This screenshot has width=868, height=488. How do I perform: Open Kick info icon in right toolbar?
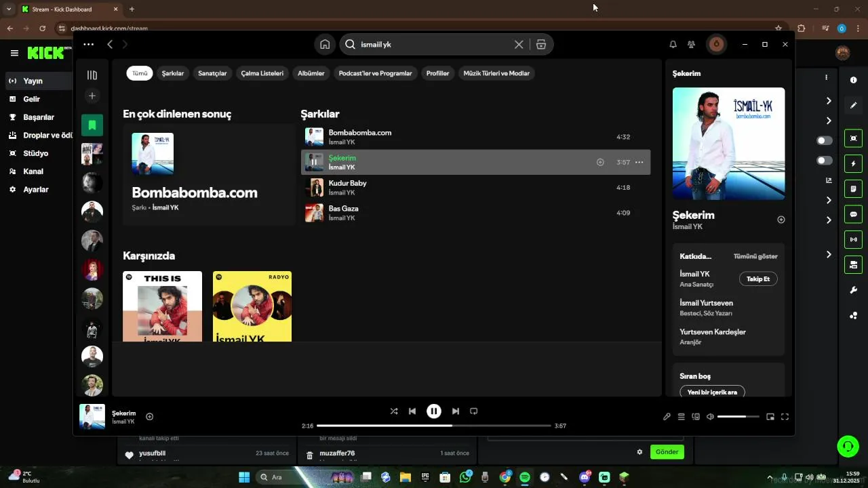pos(853,80)
